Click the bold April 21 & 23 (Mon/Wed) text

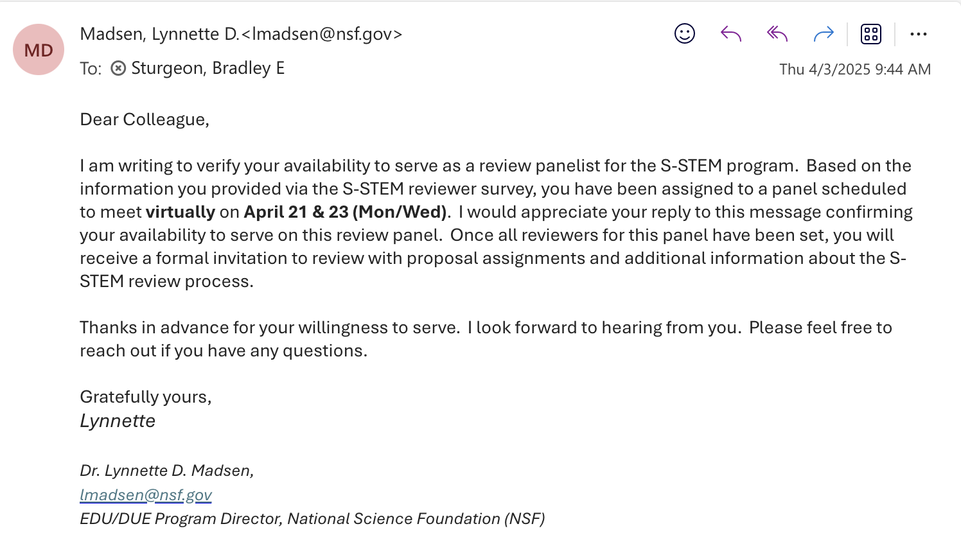(345, 212)
